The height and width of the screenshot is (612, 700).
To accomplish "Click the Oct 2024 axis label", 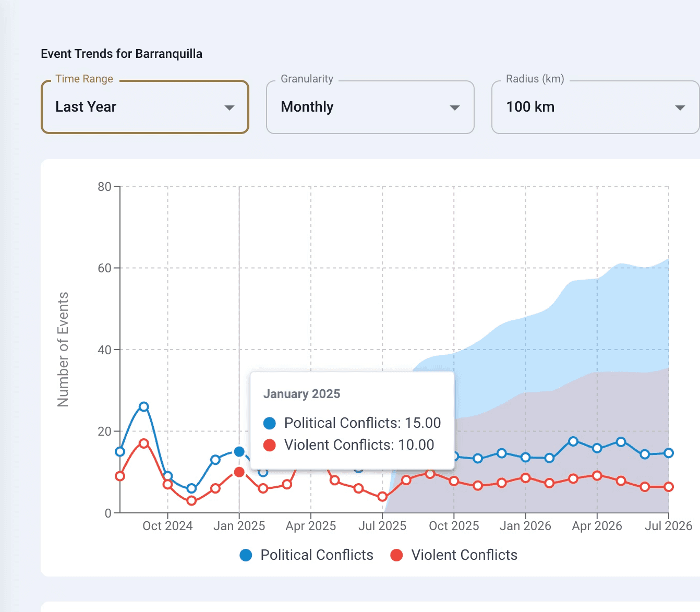I will pos(167,526).
